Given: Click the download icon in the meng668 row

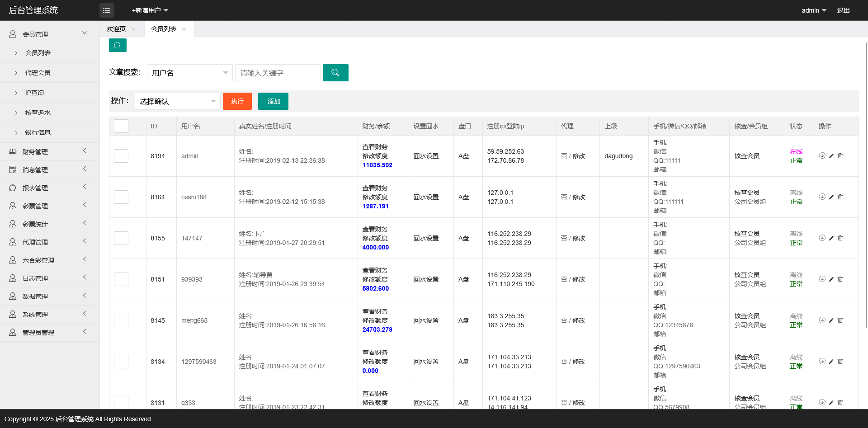Looking at the screenshot, I should [822, 320].
